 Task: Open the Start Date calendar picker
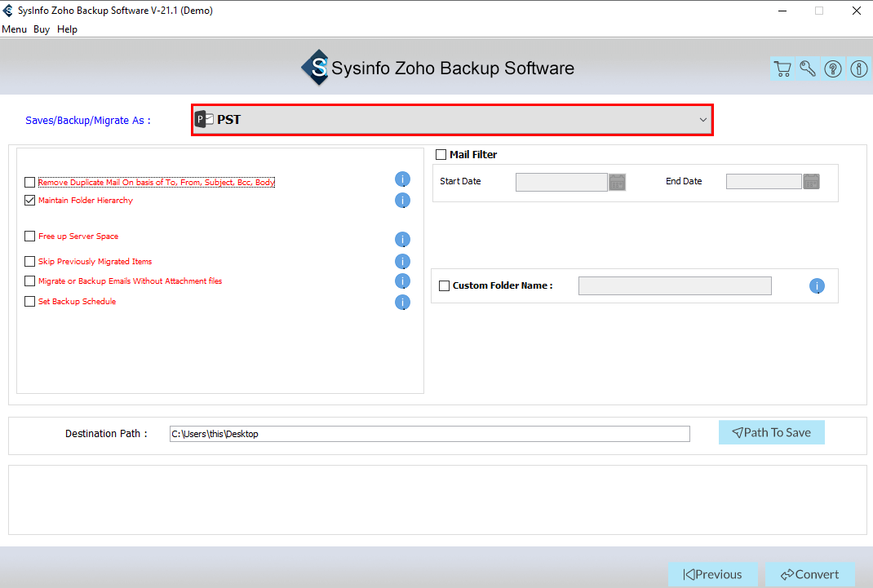pyautogui.click(x=617, y=182)
